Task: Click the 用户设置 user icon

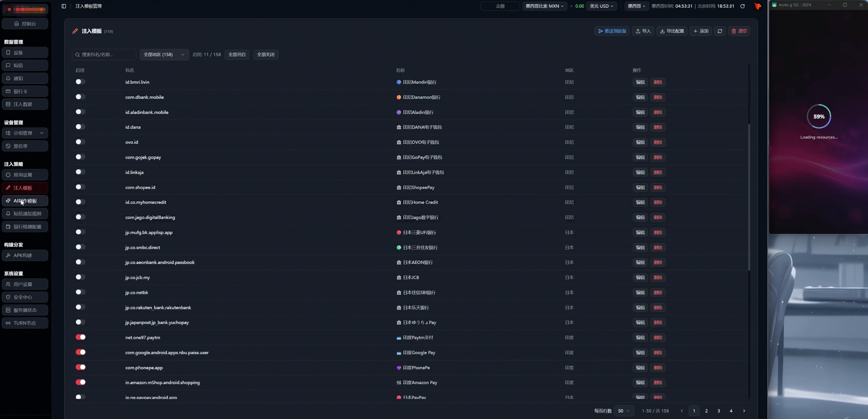Action: coord(8,284)
